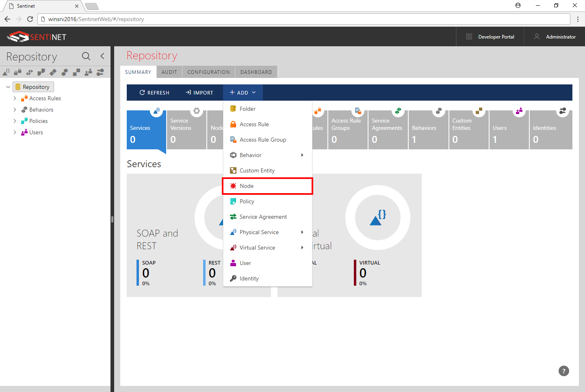Reload the browser page
The image size is (585, 392).
[x=30, y=19]
